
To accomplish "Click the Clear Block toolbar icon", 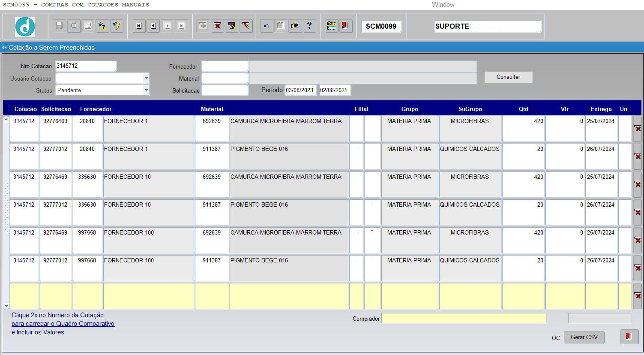I will (x=232, y=26).
